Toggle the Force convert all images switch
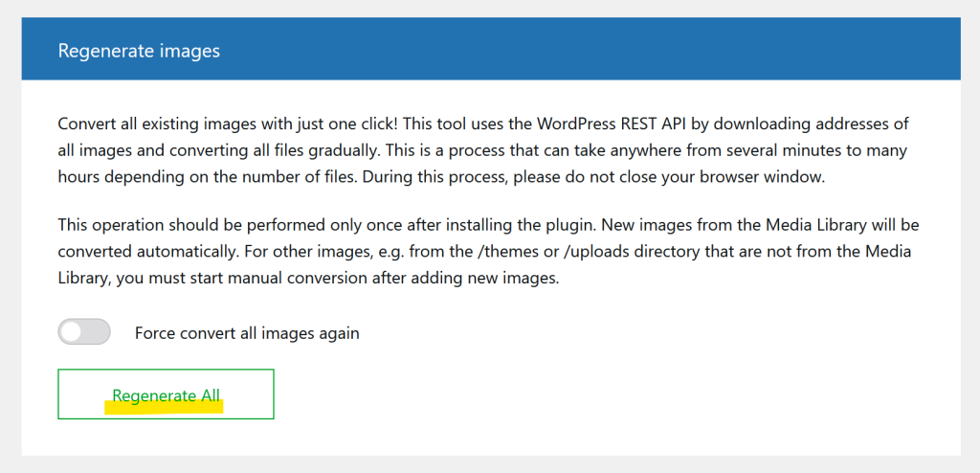 [x=84, y=332]
